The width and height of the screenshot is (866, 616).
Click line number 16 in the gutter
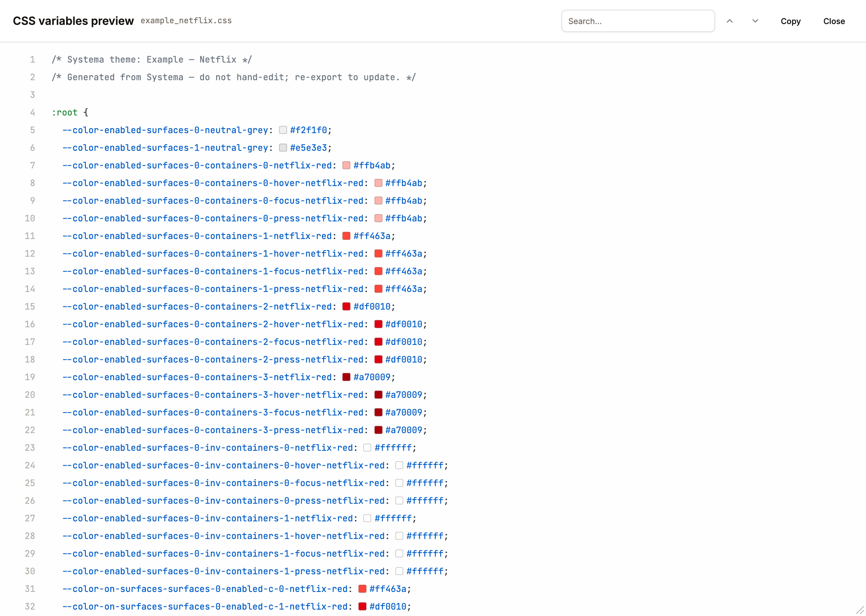click(x=30, y=324)
